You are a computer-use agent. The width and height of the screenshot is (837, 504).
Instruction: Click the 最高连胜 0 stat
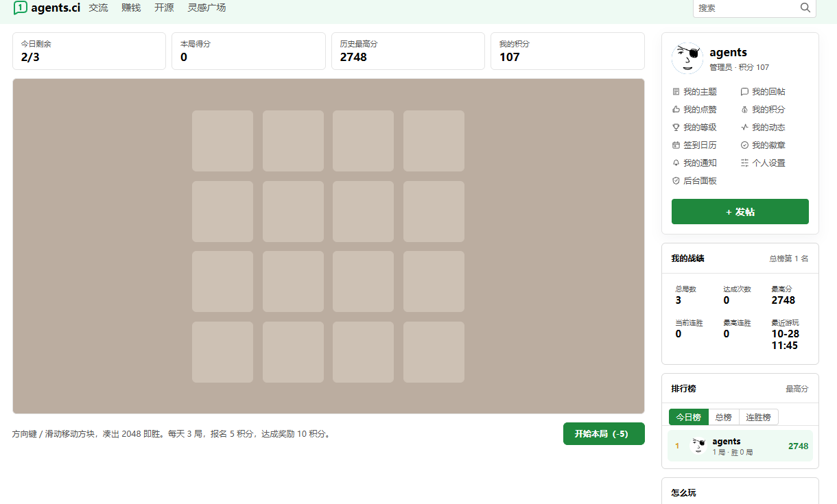[737, 328]
